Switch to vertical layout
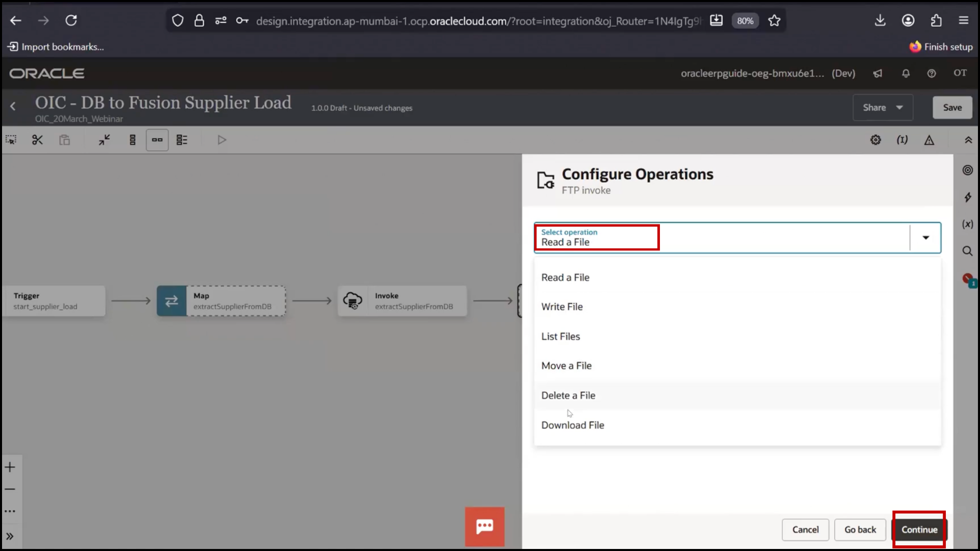 (x=133, y=140)
